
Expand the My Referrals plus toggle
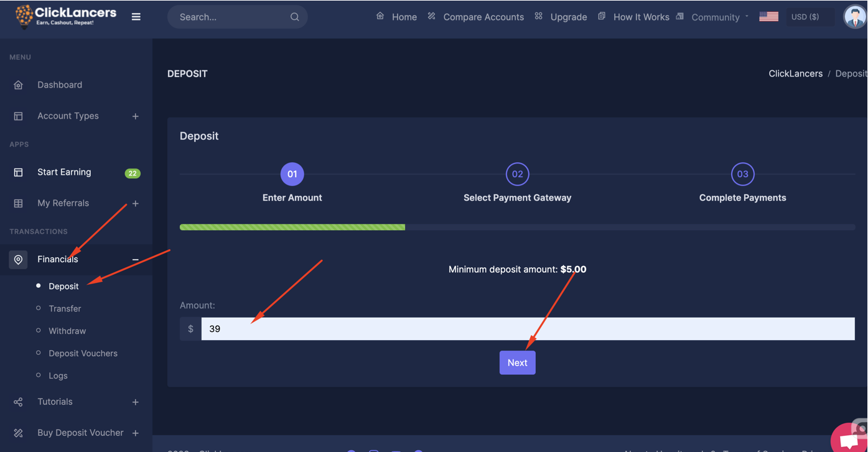point(135,203)
